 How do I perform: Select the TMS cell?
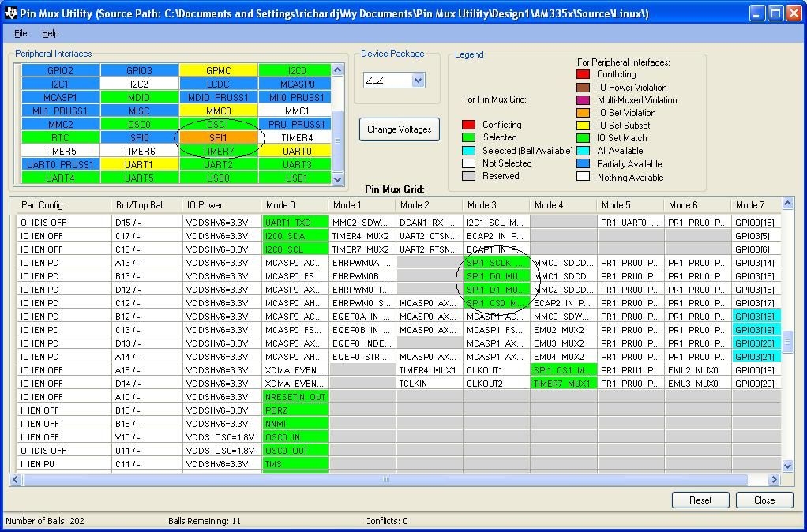pyautogui.click(x=295, y=463)
